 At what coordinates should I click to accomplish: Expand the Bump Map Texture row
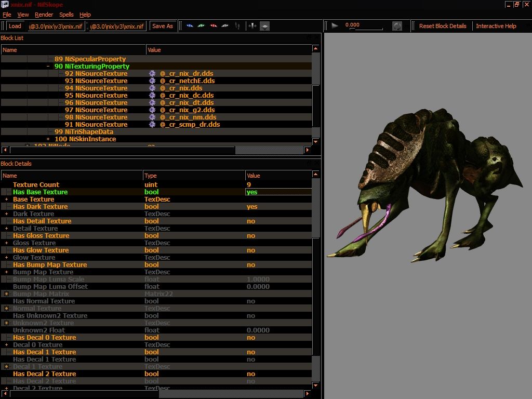[6, 272]
